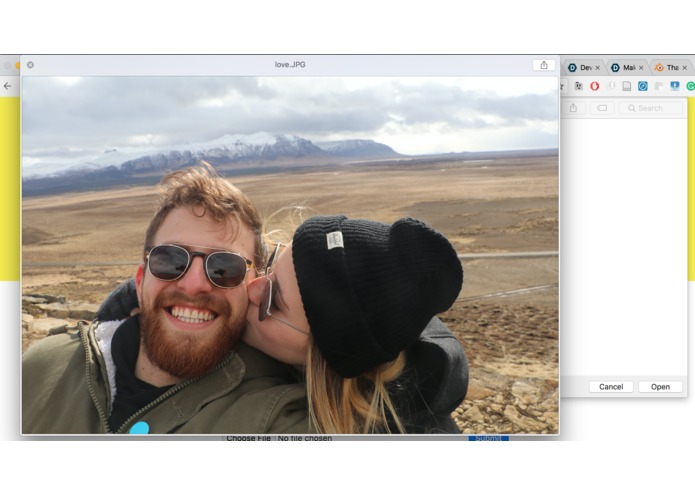695x494 pixels.
Task: Close the love.JPG Quick Look preview
Action: pos(30,65)
